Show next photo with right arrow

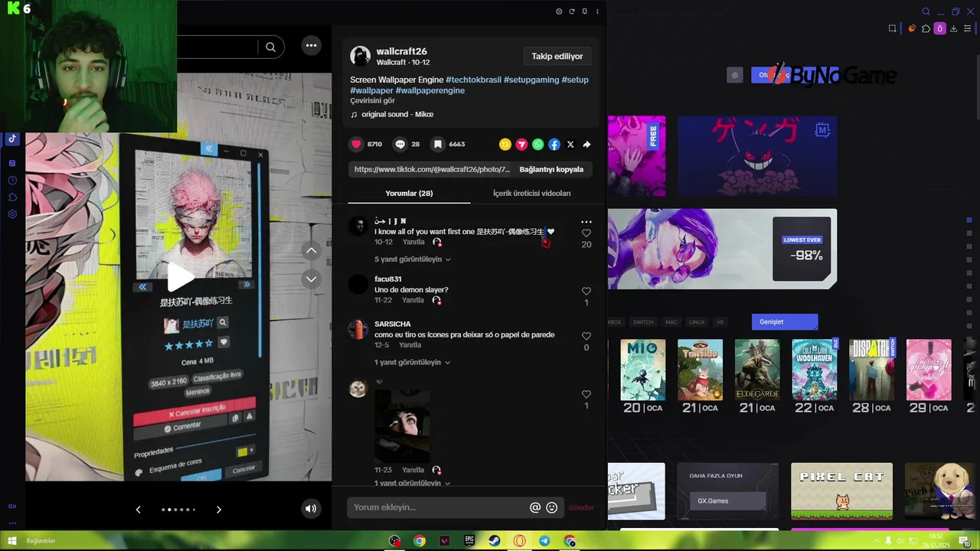[x=218, y=510]
